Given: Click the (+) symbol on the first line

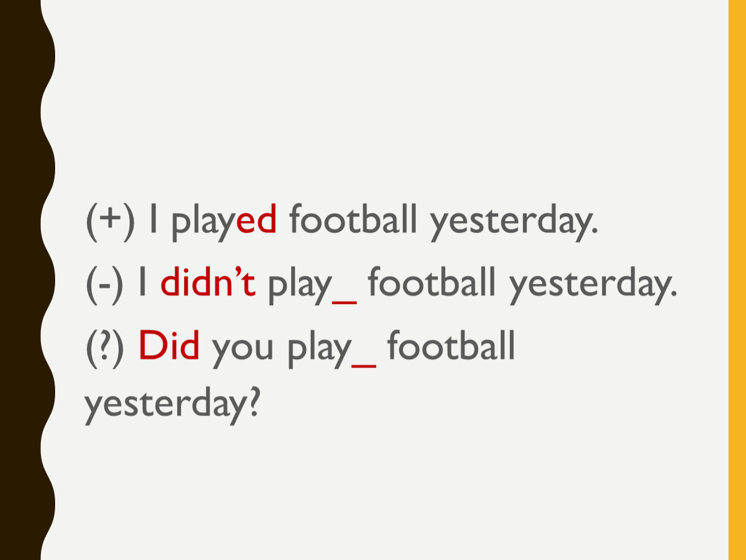Looking at the screenshot, I should pos(110,222).
